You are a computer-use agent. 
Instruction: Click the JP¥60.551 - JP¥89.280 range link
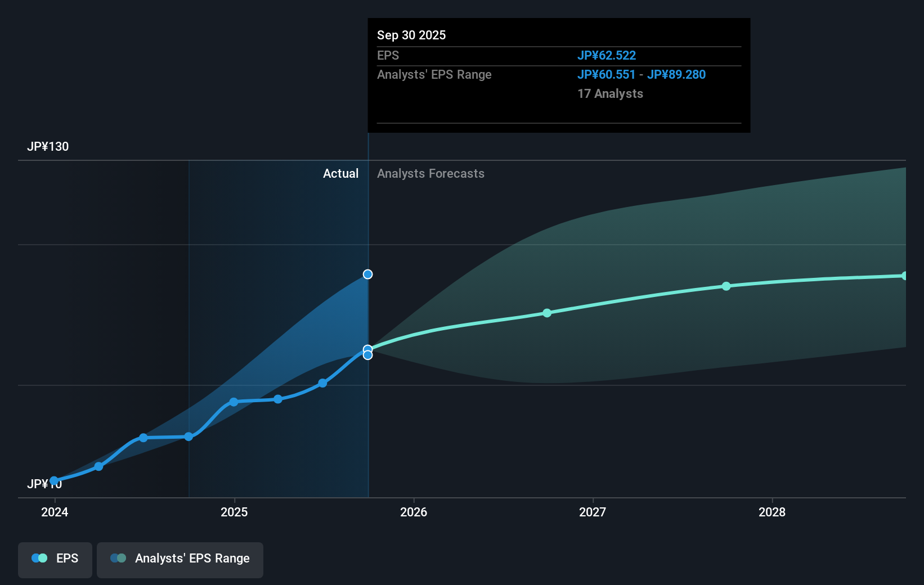pyautogui.click(x=642, y=74)
